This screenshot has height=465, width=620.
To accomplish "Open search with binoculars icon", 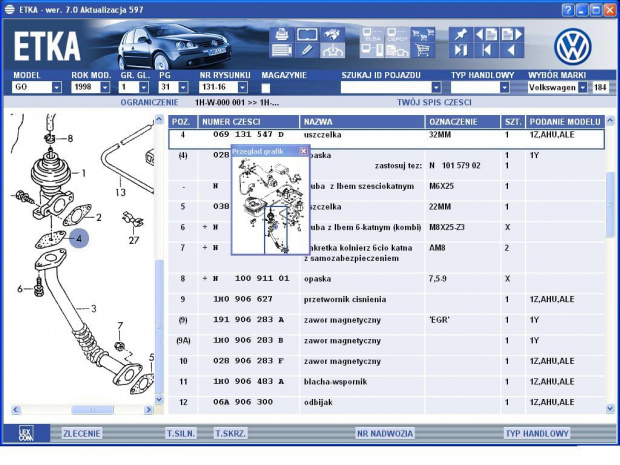I will click(332, 35).
